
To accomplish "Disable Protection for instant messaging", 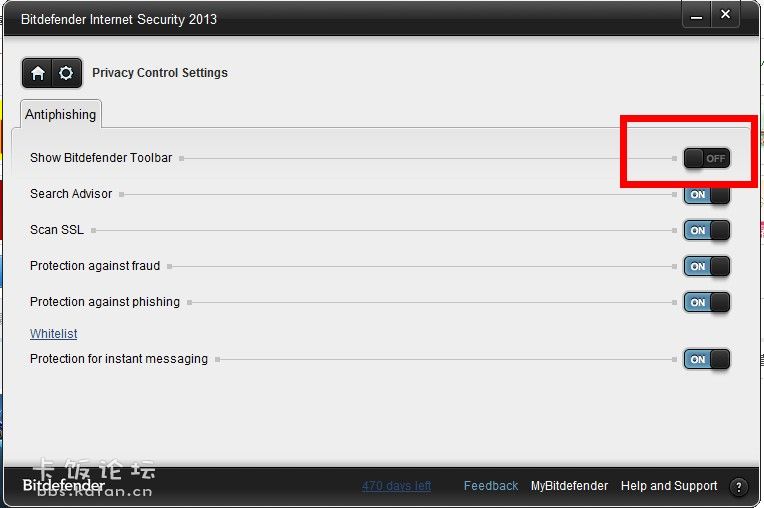I will point(706,359).
